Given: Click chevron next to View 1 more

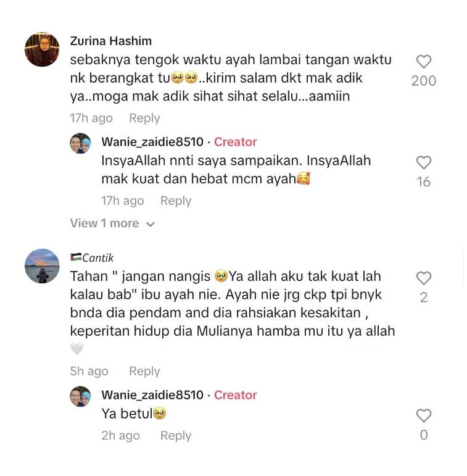Looking at the screenshot, I should [150, 224].
